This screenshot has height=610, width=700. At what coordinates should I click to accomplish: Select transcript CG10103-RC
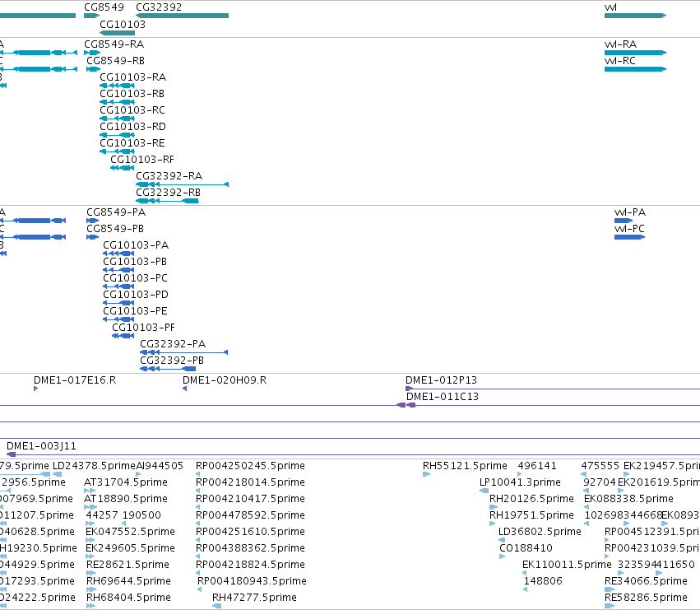coord(132,110)
